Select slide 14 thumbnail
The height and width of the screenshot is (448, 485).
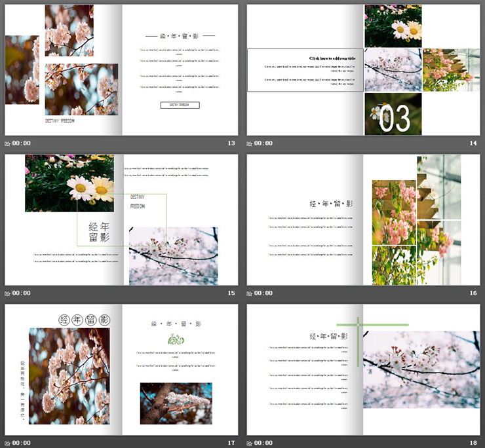(x=364, y=69)
